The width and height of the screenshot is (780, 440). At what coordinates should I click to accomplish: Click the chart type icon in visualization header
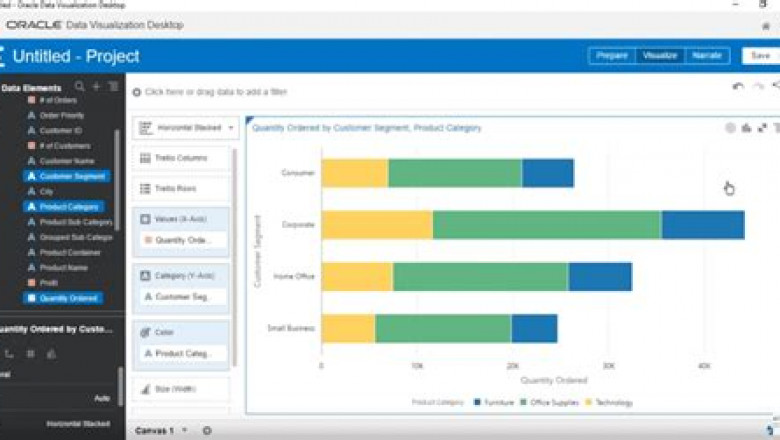pyautogui.click(x=746, y=128)
